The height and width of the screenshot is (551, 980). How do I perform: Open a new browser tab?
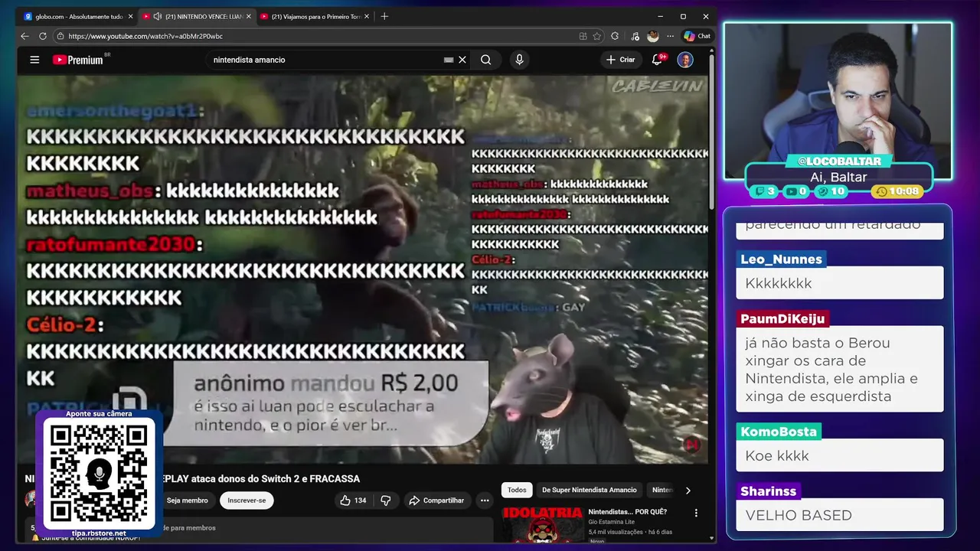point(384,16)
